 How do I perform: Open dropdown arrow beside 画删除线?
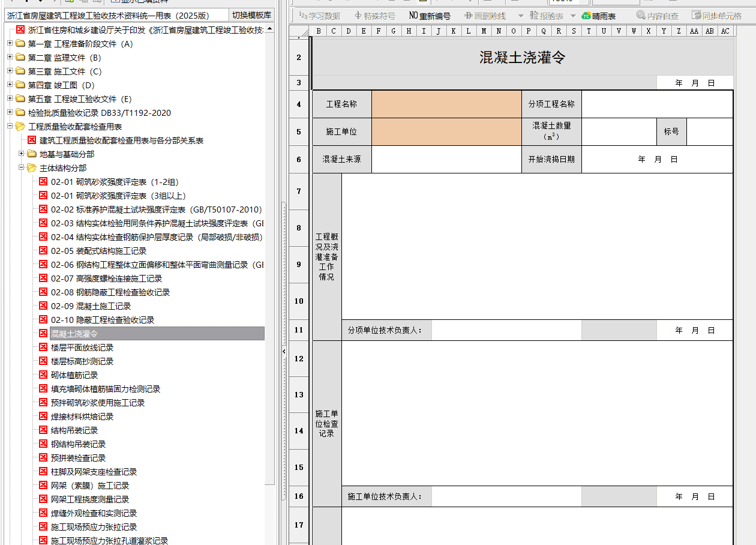click(x=520, y=16)
